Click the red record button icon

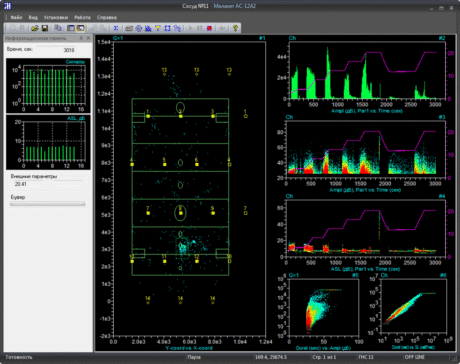pyautogui.click(x=209, y=28)
